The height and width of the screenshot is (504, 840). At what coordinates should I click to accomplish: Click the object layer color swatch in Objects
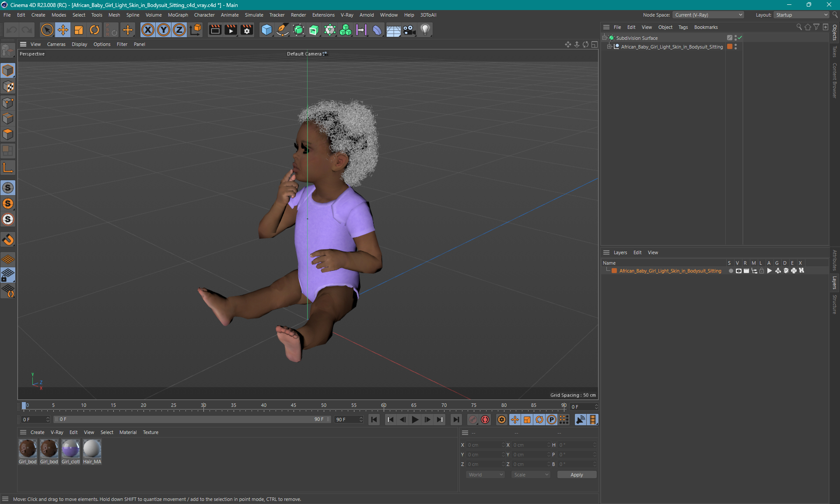tap(730, 47)
